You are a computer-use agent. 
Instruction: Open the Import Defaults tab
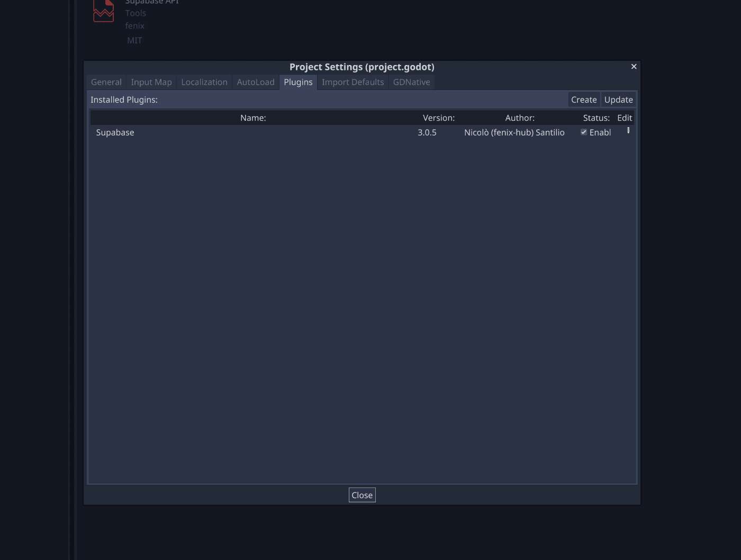point(353,82)
